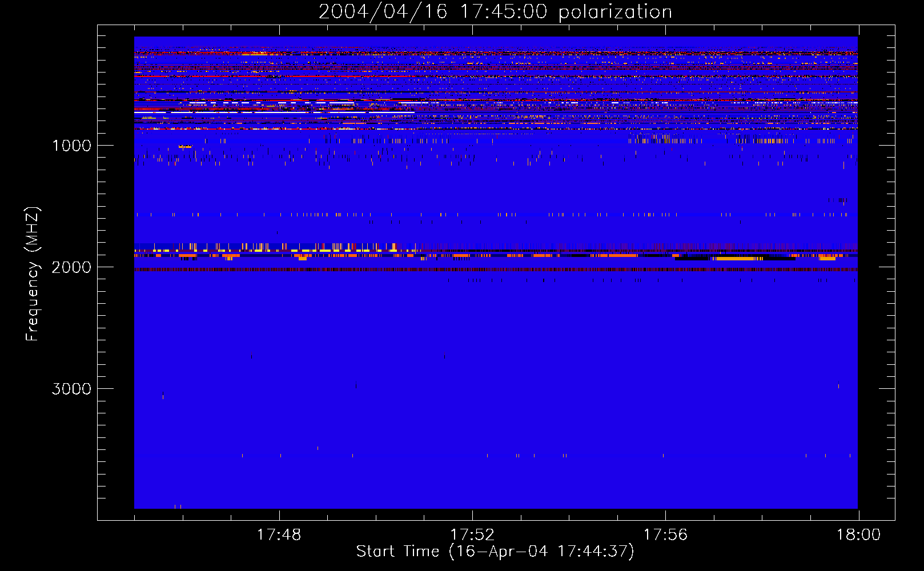924x571 pixels.
Task: Click the 17:48 time tick label
Action: pyautogui.click(x=279, y=535)
